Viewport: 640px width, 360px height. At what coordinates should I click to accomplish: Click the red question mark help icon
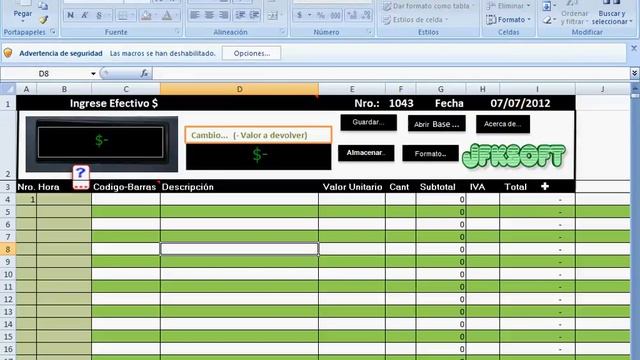coord(81,178)
